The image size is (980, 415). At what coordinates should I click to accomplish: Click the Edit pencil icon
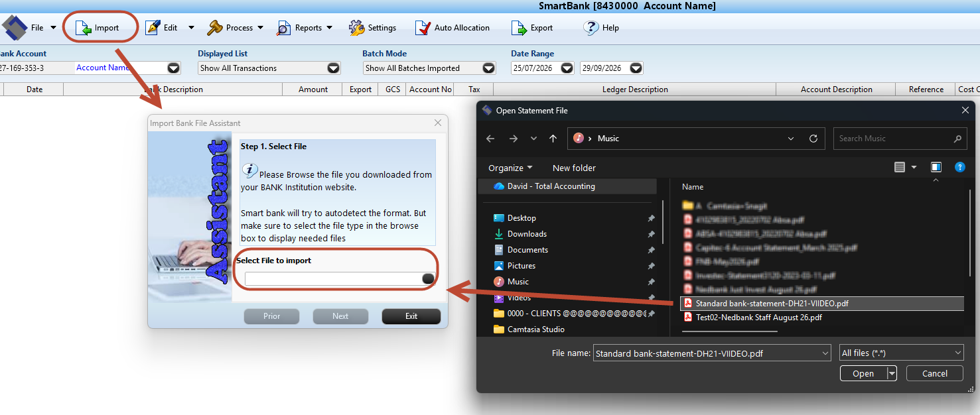[x=153, y=28]
